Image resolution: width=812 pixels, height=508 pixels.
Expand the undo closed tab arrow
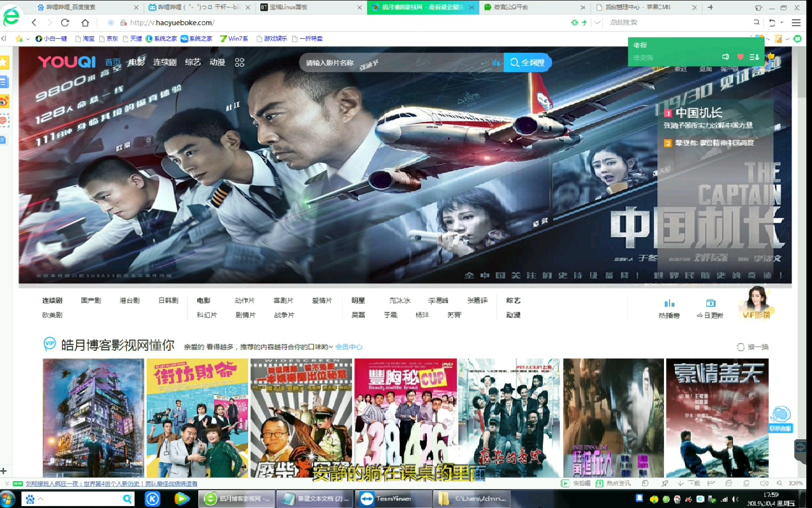(x=782, y=23)
